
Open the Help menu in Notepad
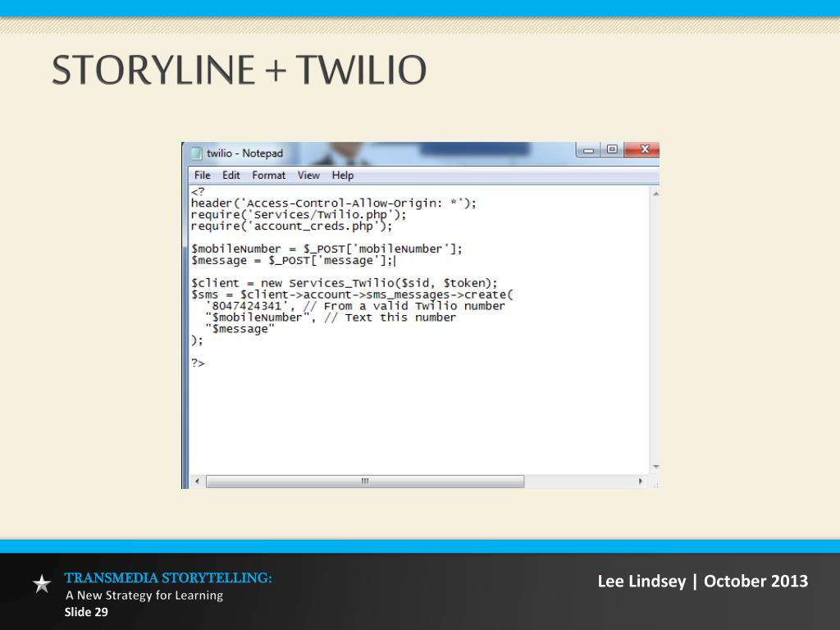point(342,176)
